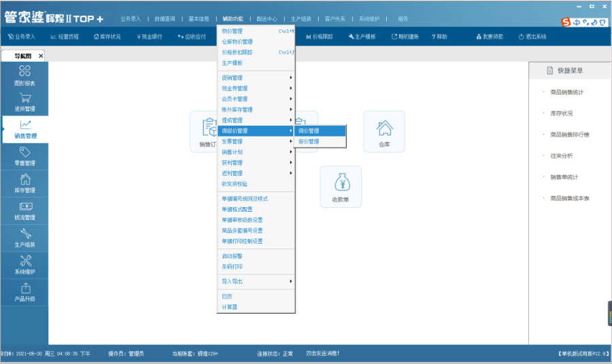Open 往来分析 quick menu link
Viewport: 612px width, 364px height.
(x=561, y=156)
